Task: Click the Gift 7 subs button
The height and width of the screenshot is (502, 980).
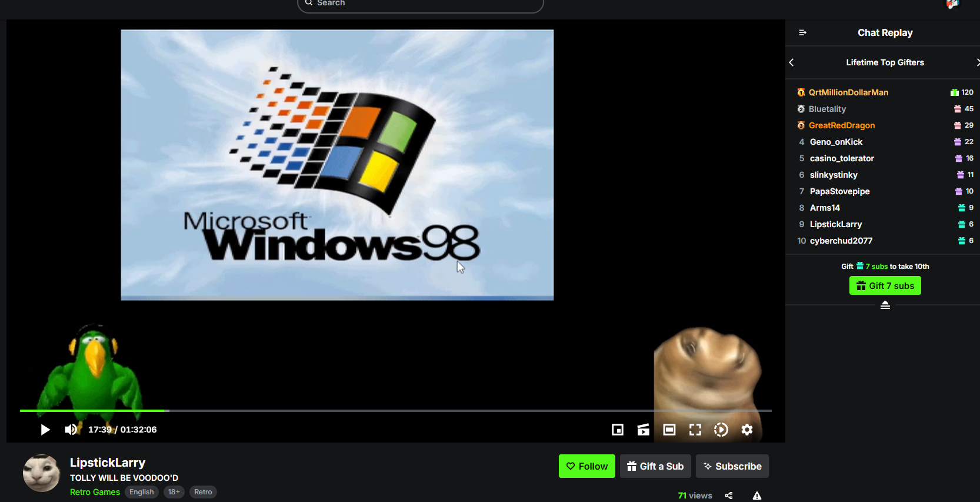Action: [885, 285]
